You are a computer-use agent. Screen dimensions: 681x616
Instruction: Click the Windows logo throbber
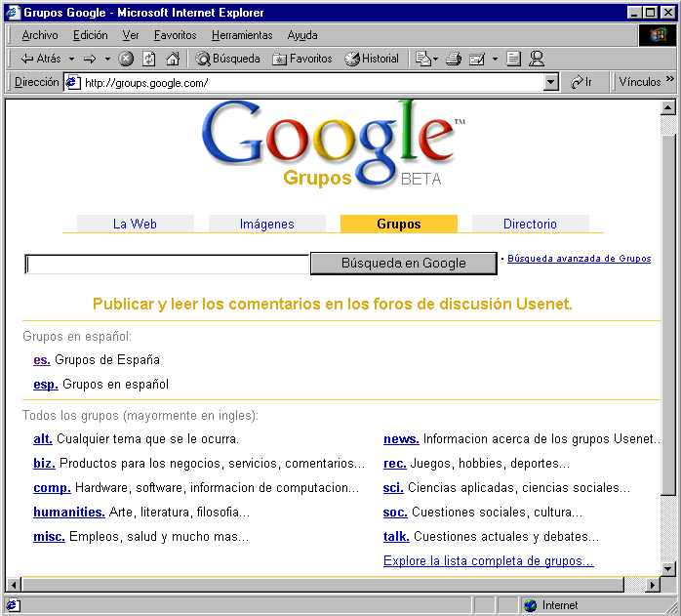[x=658, y=35]
